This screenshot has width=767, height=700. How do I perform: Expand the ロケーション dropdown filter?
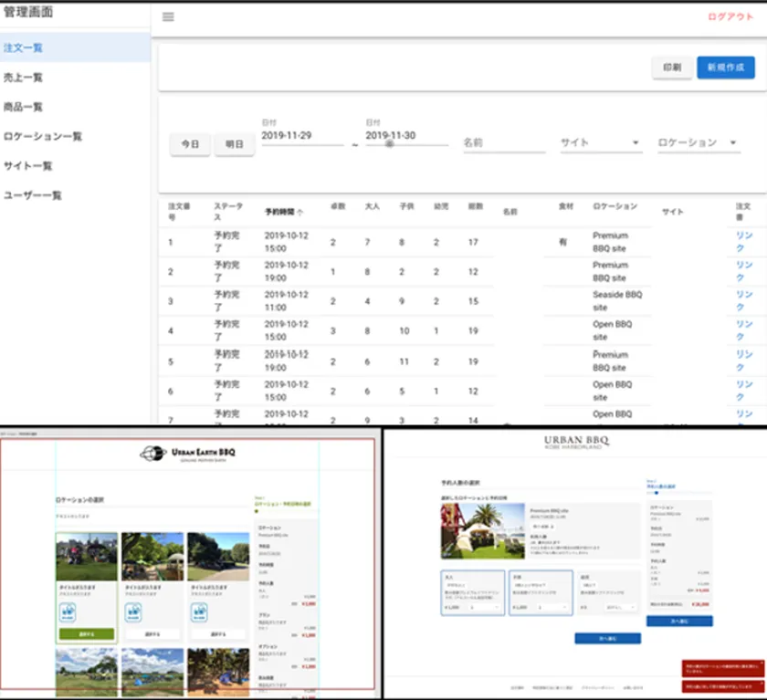732,143
